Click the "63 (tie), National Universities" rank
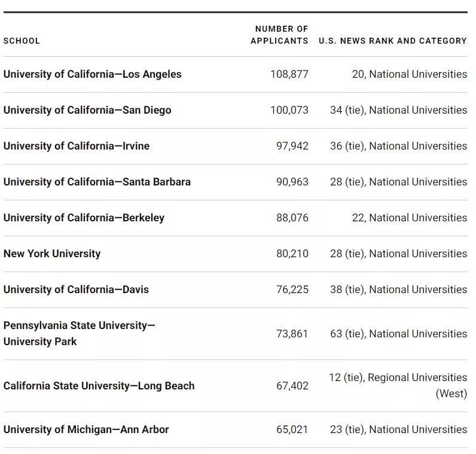The width and height of the screenshot is (476, 454). (398, 334)
